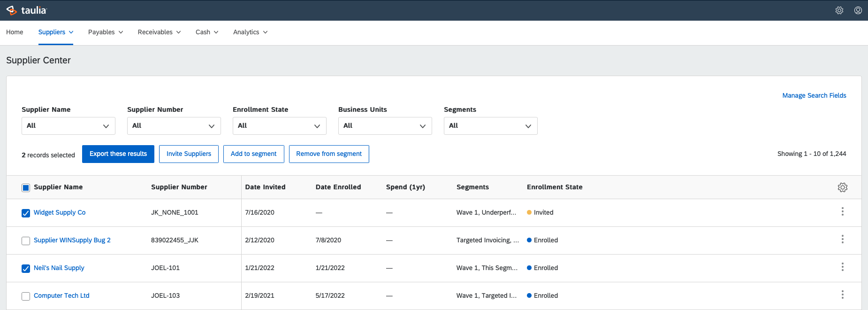Open user profile icon in header
Viewport: 868px width, 310px height.
point(858,10)
